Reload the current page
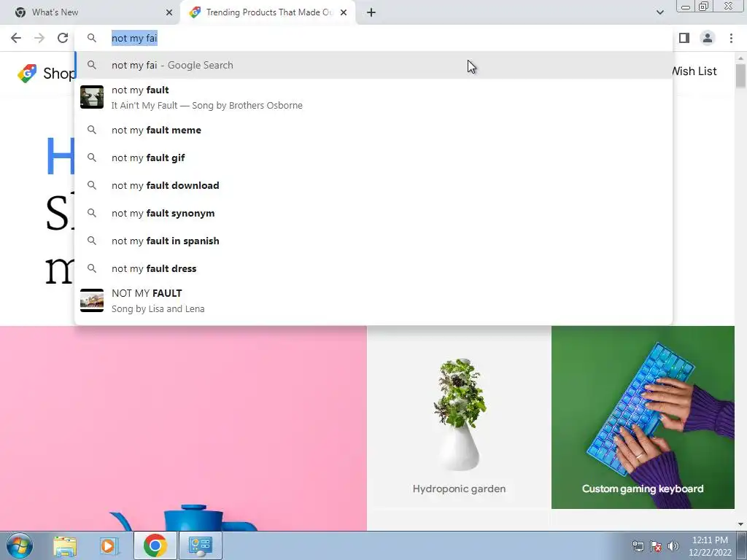Screen dimensions: 747x560 pyautogui.click(x=63, y=38)
